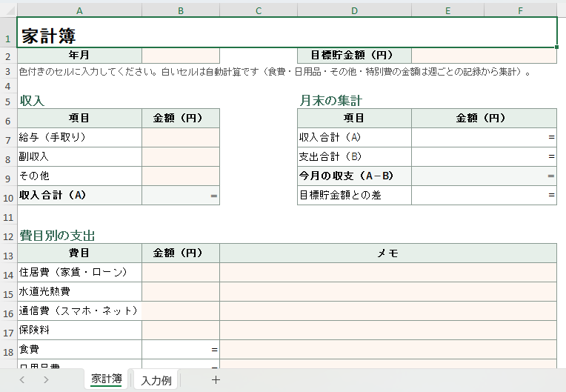
Task: Click the 今月の収支（A−B） amount cell
Action: coord(484,176)
